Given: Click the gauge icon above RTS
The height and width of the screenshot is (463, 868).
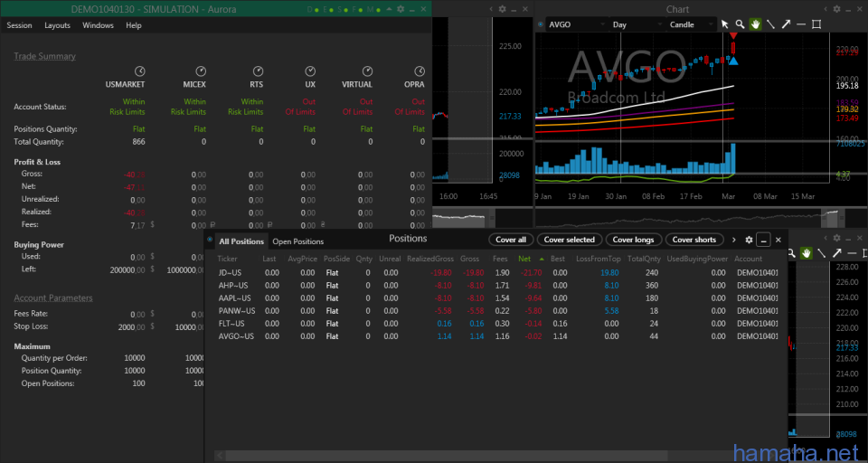Looking at the screenshot, I should pyautogui.click(x=258, y=71).
